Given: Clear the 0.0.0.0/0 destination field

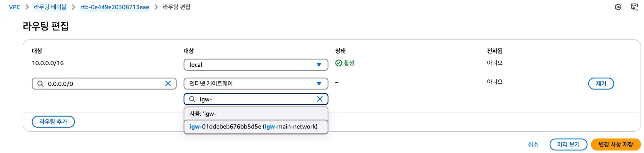Looking at the screenshot, I should [x=168, y=84].
